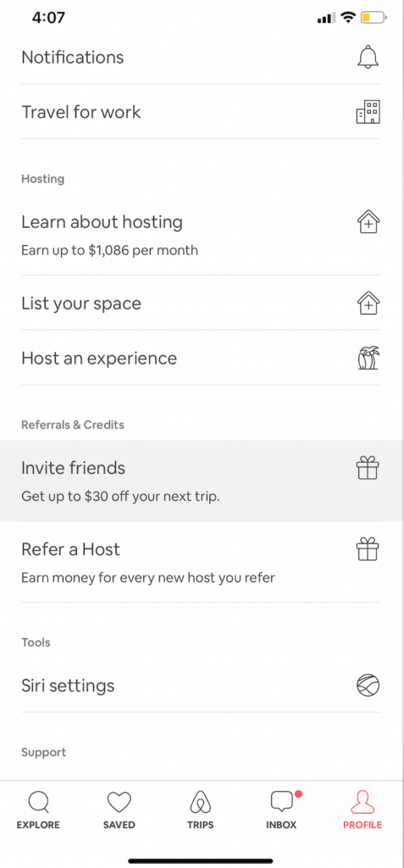This screenshot has height=868, width=404.
Task: Tap the Travel for work building icon
Action: pyautogui.click(x=368, y=112)
